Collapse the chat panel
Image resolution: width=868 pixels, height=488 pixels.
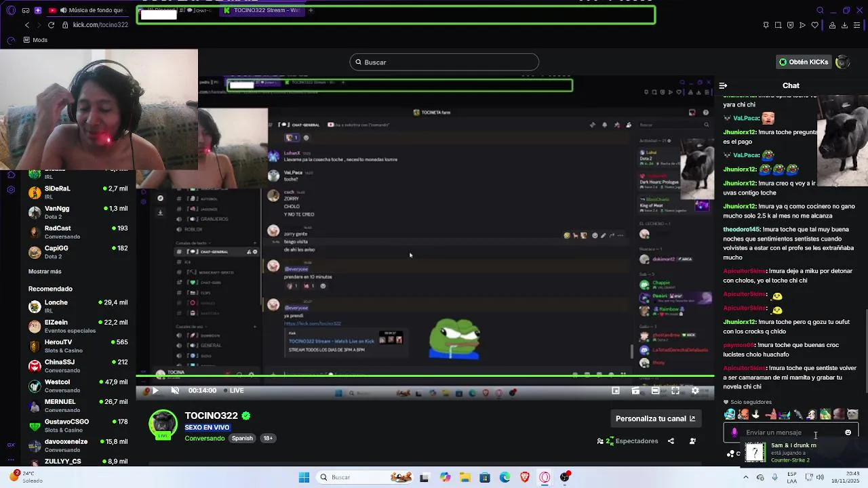coord(723,85)
